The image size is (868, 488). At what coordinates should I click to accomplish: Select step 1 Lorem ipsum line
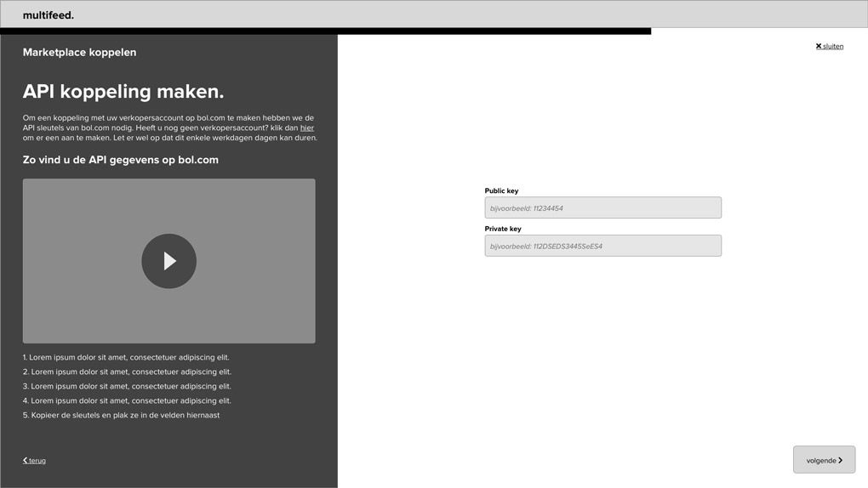[126, 358]
